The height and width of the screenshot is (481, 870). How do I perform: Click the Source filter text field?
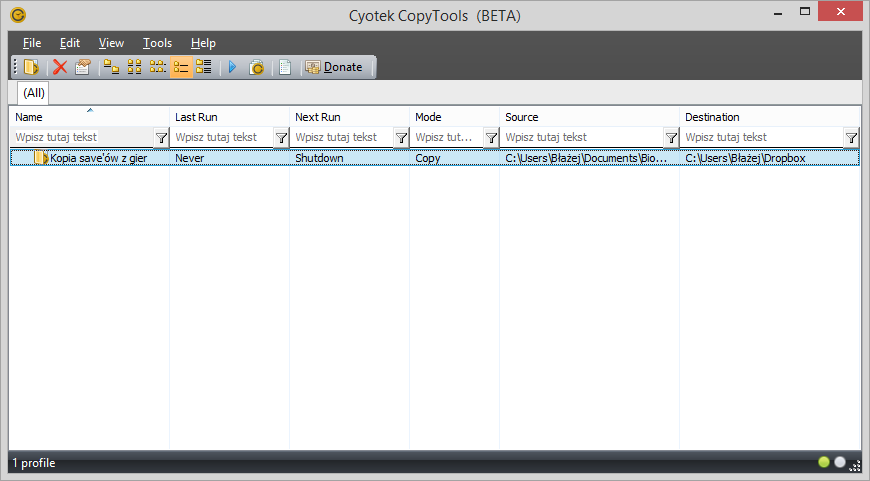coord(582,137)
